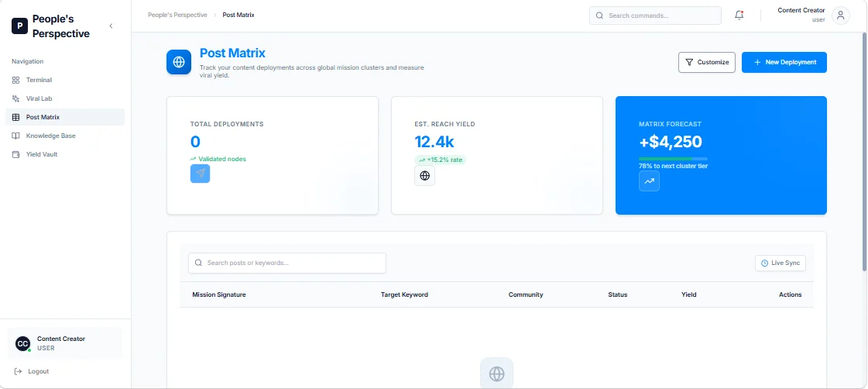Click the trend arrow icon in Matrix Forecast
The width and height of the screenshot is (868, 389).
tap(649, 181)
